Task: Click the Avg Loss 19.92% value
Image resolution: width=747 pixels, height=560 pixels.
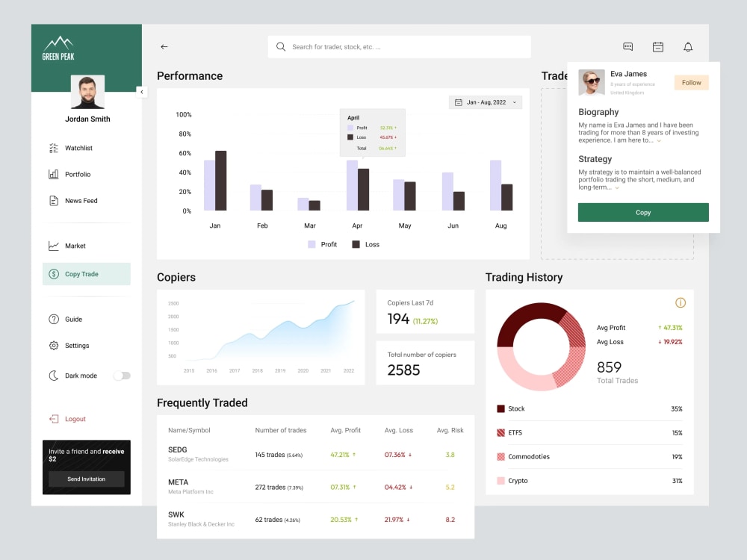Action: point(670,342)
